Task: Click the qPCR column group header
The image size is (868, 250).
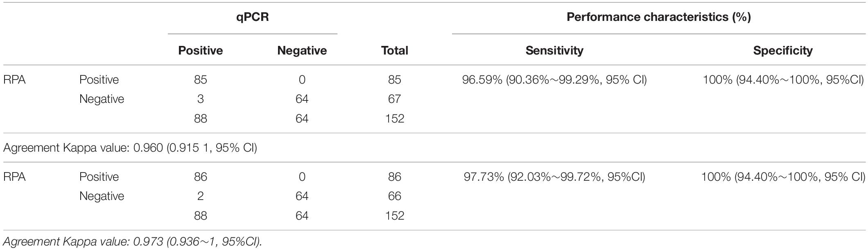Action: click(253, 18)
